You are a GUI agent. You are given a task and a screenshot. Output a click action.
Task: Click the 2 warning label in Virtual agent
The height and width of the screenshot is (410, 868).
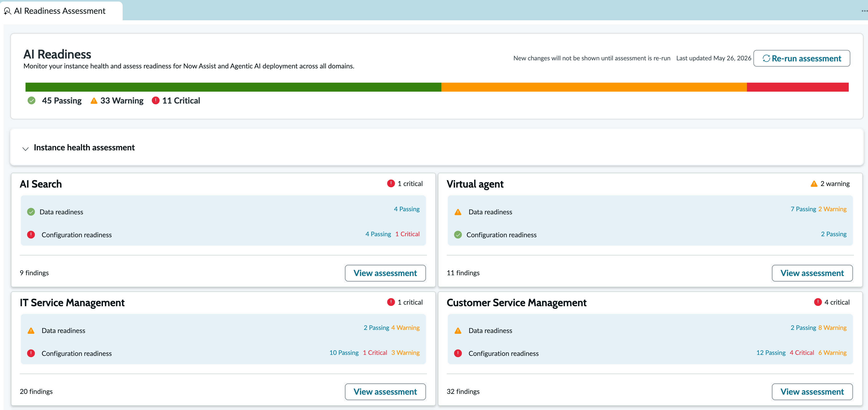835,183
